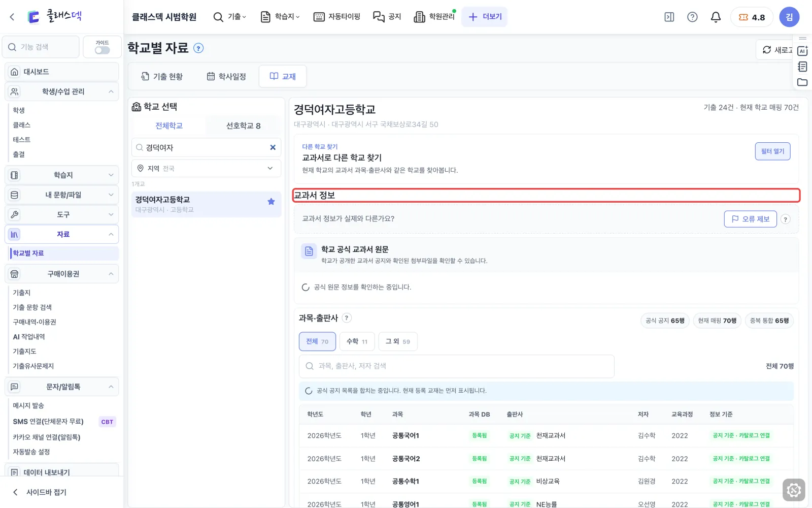Collapse the 구매이용권 sidebar section
This screenshot has width=812, height=508.
[62, 274]
